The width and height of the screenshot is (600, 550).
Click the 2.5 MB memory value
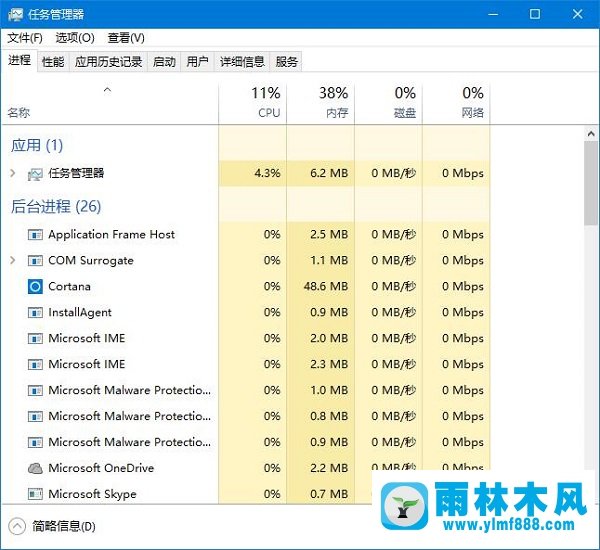pyautogui.click(x=329, y=234)
